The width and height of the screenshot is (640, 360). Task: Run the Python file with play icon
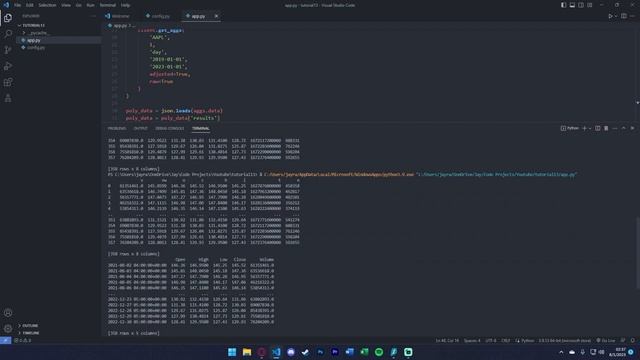click(610, 16)
